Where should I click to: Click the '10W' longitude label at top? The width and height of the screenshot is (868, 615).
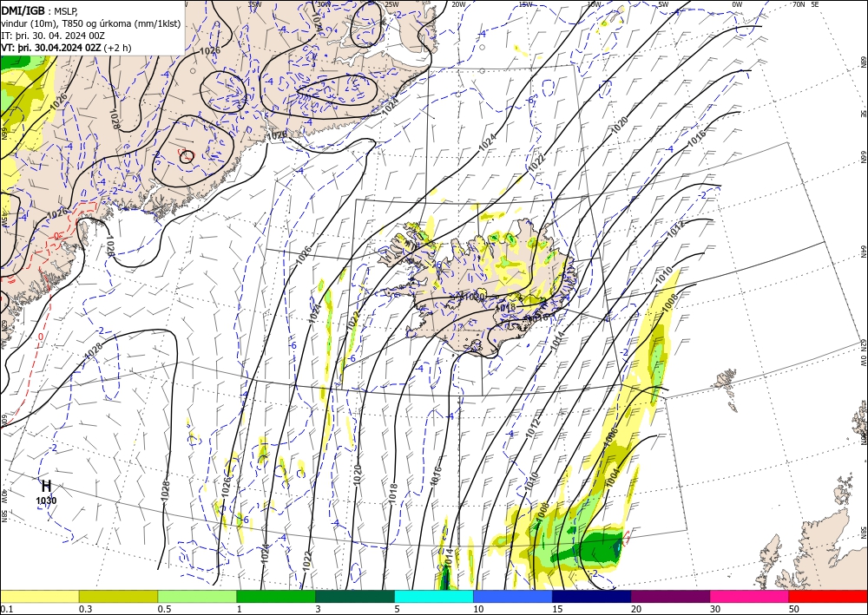(x=594, y=4)
